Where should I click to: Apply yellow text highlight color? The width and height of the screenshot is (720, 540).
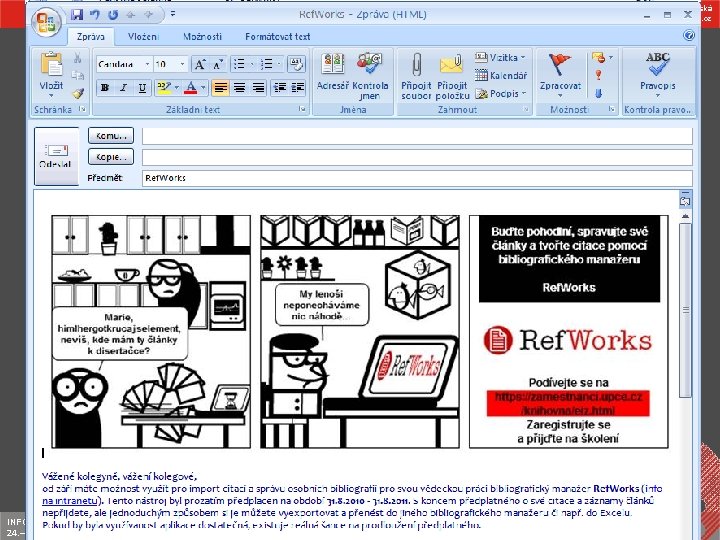click(x=163, y=88)
